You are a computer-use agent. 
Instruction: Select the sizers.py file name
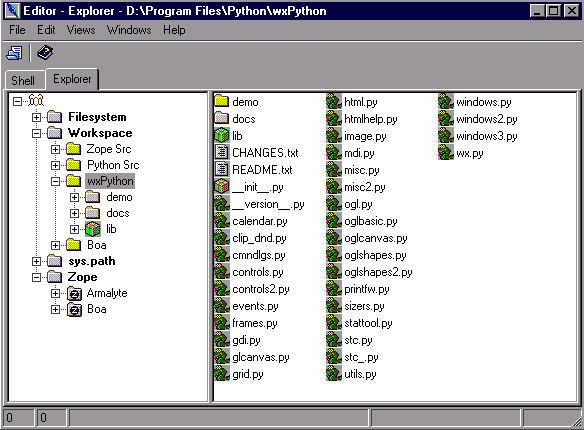(364, 306)
